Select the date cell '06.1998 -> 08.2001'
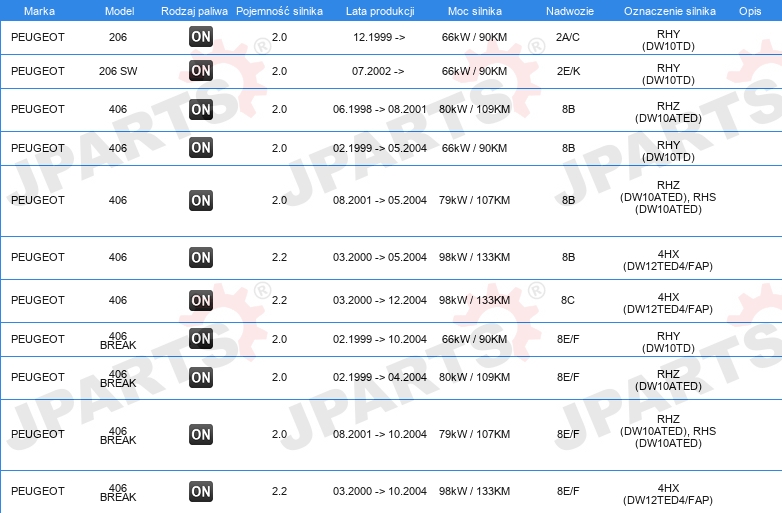This screenshot has height=513, width=782. [380, 109]
